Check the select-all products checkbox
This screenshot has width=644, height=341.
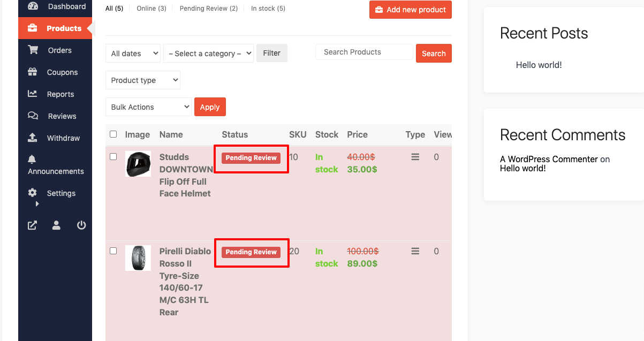[x=113, y=134]
